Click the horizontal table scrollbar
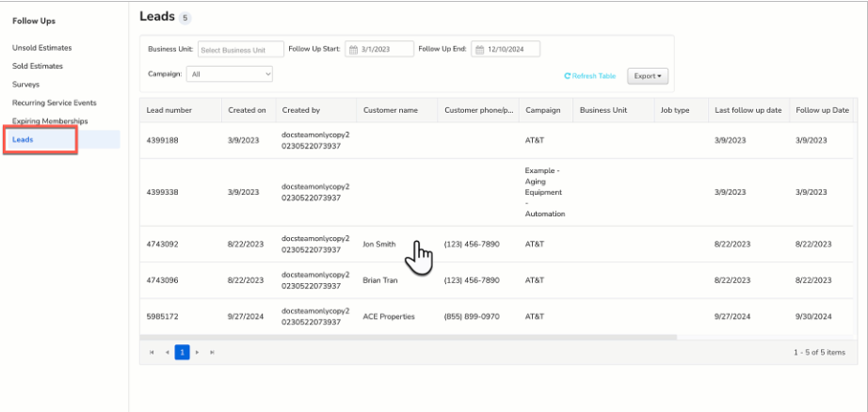This screenshot has width=868, height=412. 408,337
